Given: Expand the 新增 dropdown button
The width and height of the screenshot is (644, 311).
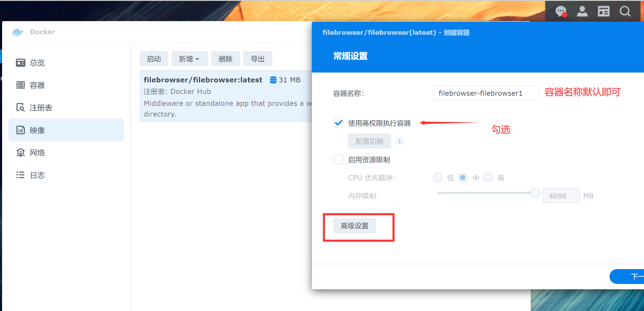Looking at the screenshot, I should click(x=189, y=59).
